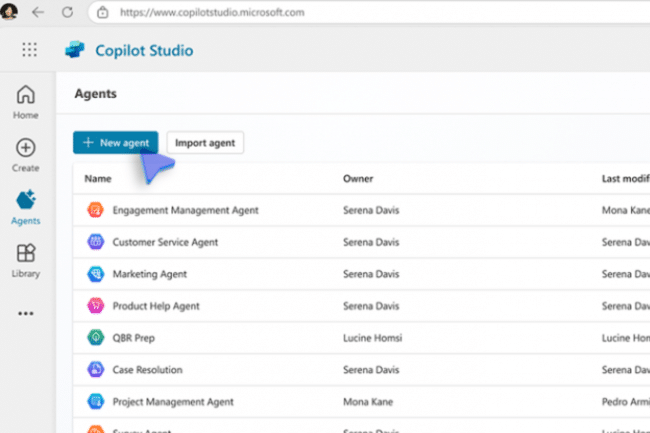
Task: Open the Case Resolution agent
Action: (x=147, y=370)
